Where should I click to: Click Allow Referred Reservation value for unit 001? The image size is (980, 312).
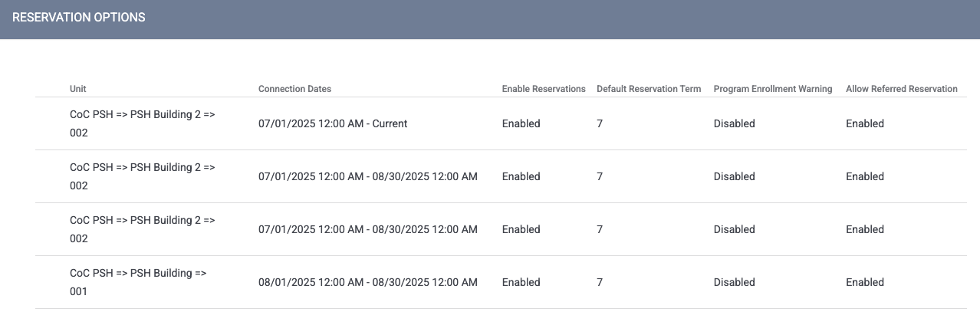pyautogui.click(x=864, y=282)
